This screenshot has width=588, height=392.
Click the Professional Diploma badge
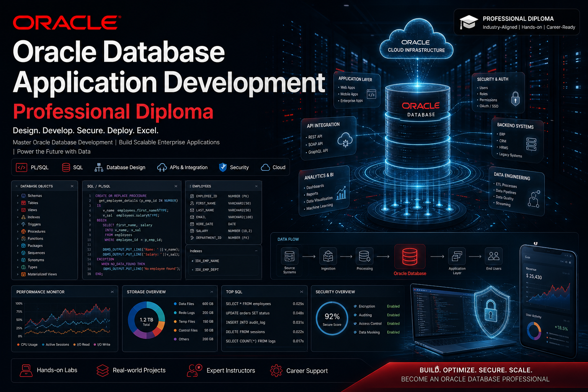pyautogui.click(x=517, y=22)
